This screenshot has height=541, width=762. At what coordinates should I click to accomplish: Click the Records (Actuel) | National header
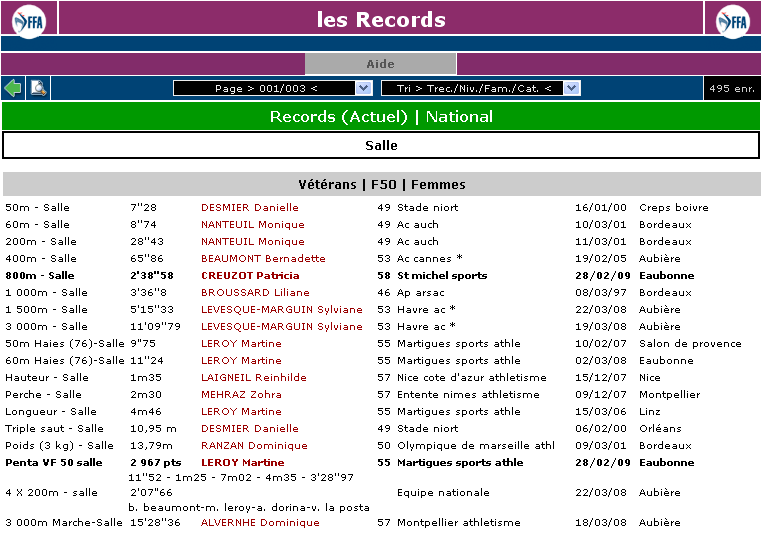coord(381,117)
